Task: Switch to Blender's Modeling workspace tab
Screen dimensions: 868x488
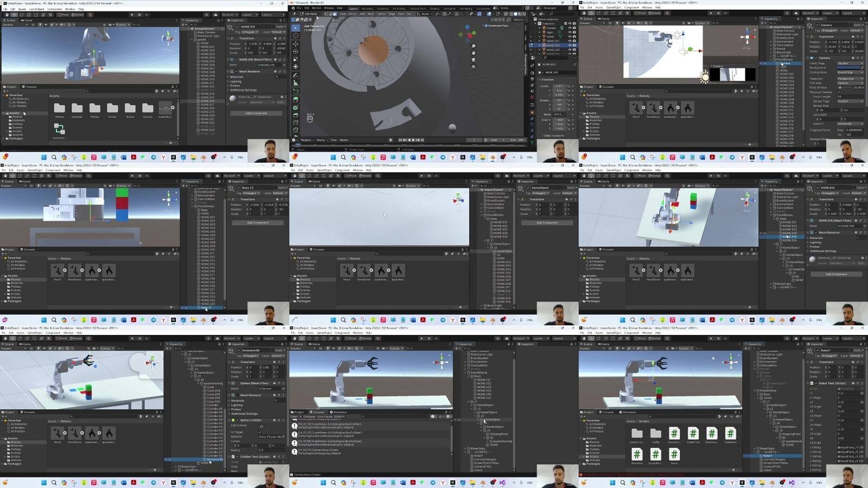Action: coord(367,9)
